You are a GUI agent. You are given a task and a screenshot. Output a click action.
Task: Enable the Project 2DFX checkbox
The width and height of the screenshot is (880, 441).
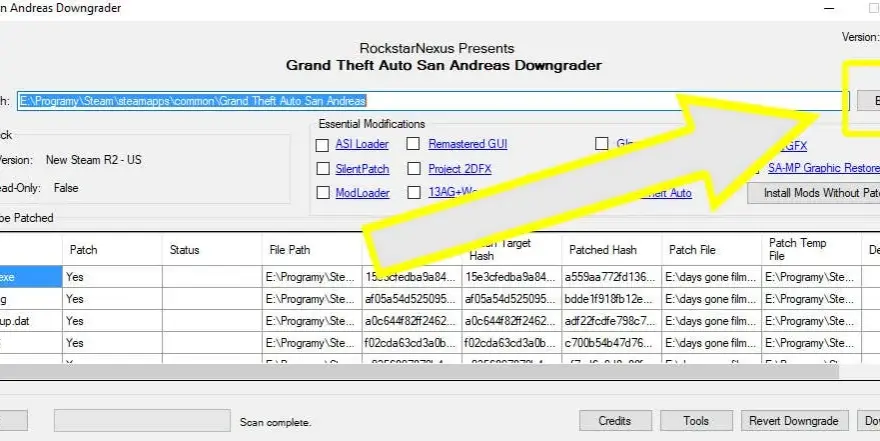[x=414, y=168]
